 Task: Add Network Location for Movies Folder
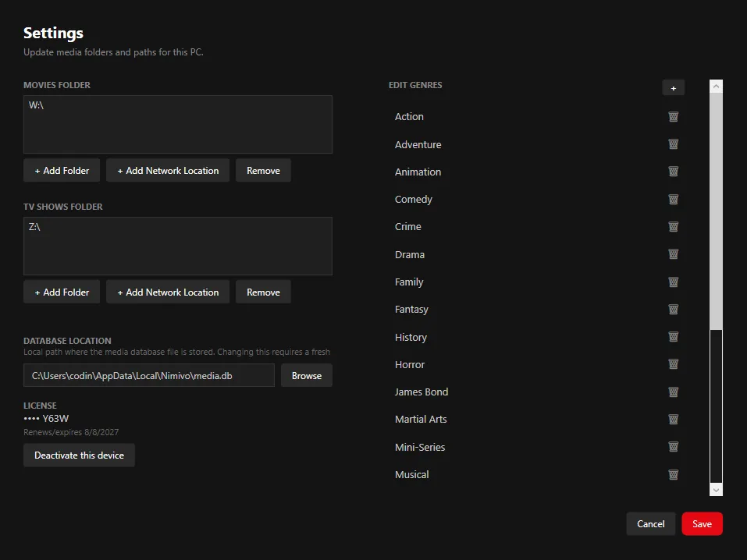pos(168,171)
